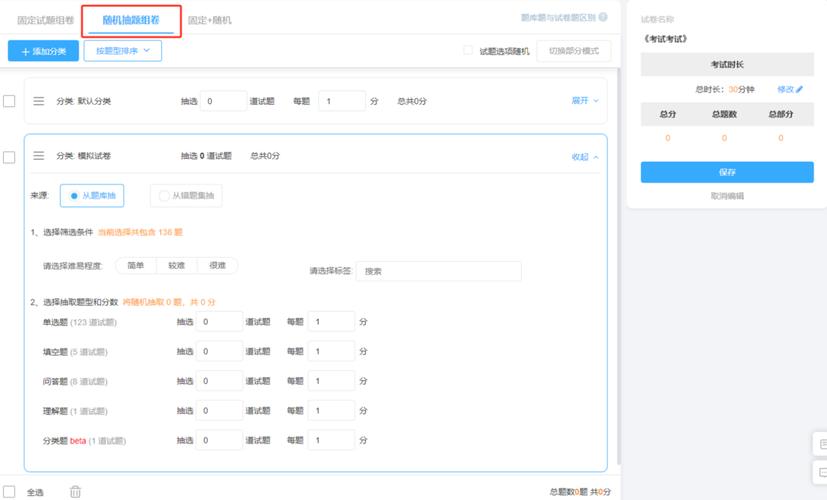This screenshot has width=827, height=500.
Task: Click the drag handle icon of 模拟试卷
Action: click(39, 156)
